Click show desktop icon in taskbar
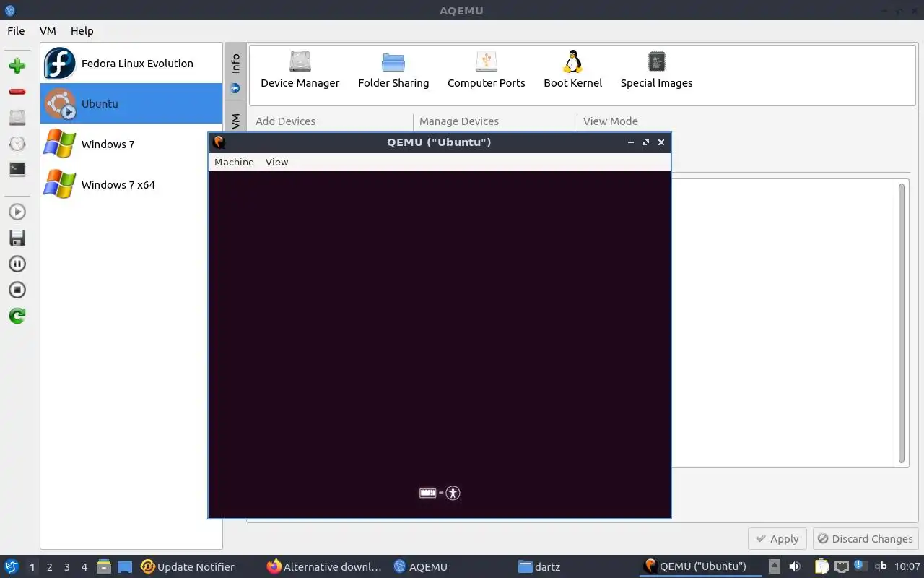924x578 pixels. (125, 567)
